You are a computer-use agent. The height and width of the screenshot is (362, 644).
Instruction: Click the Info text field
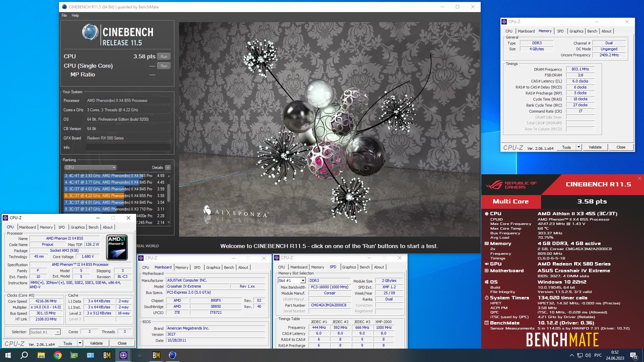click(x=128, y=147)
